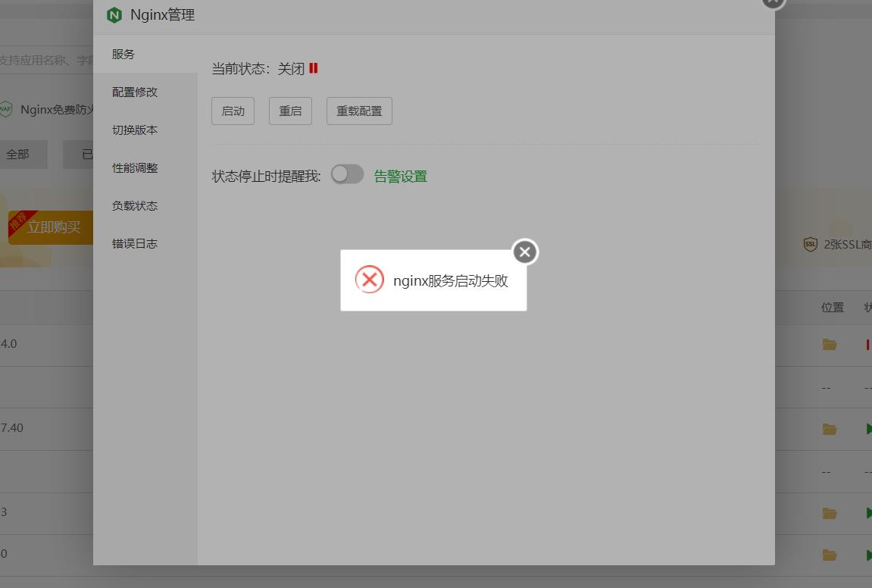
Task: Click the green play status in 7.40 row
Action: [869, 428]
